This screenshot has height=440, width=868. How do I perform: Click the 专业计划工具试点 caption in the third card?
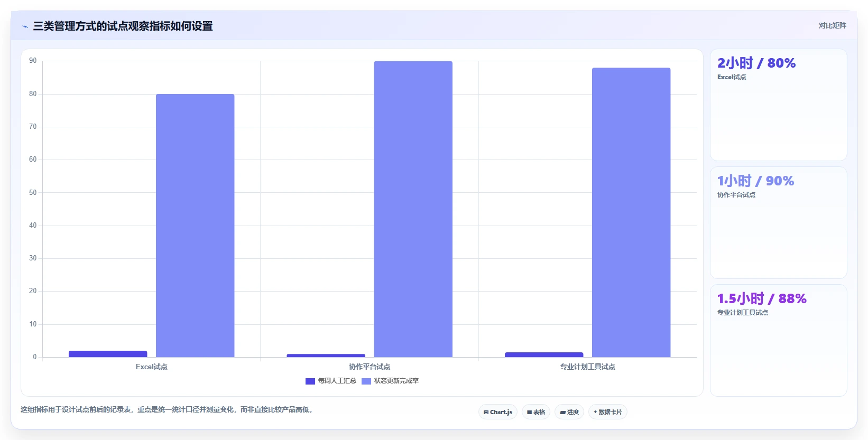(743, 313)
